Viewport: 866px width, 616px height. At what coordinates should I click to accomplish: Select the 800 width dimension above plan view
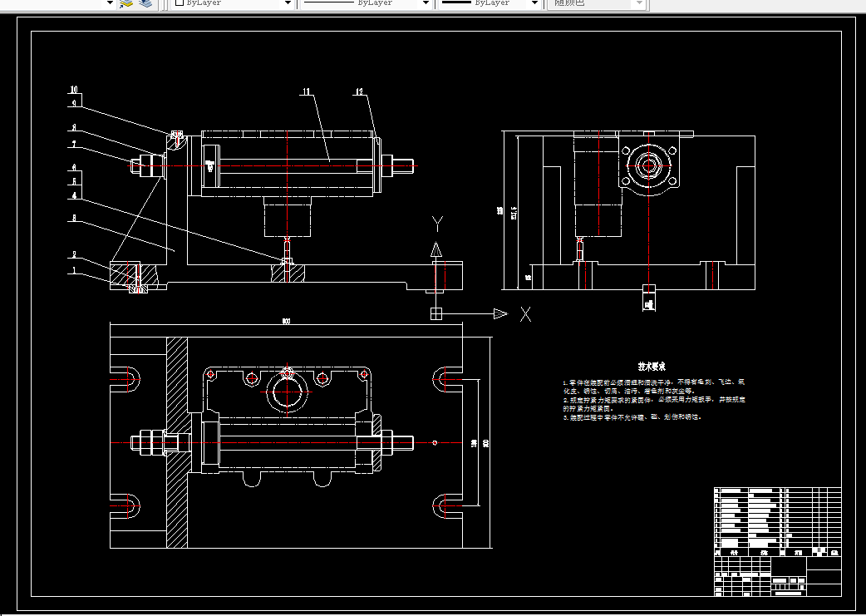pos(286,322)
